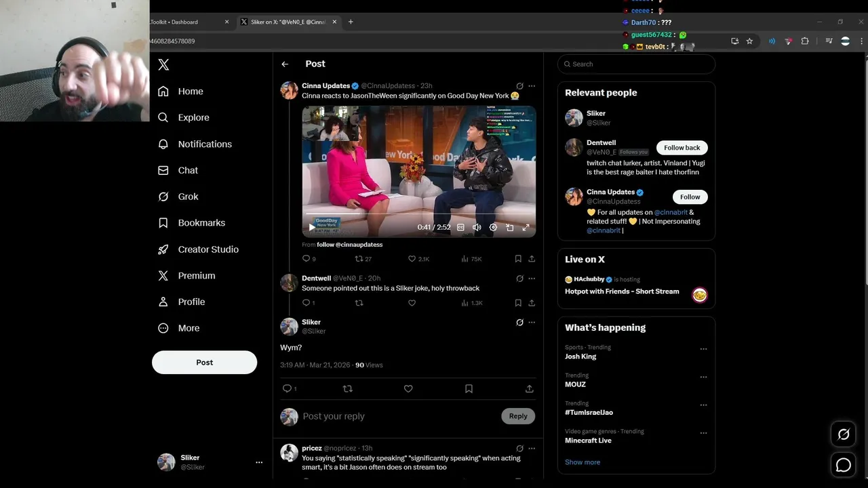868x488 pixels.
Task: Mute the video volume
Action: 477,228
